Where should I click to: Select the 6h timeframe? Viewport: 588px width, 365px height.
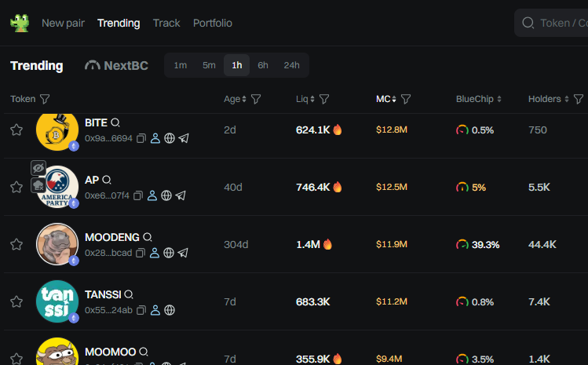[x=263, y=65]
